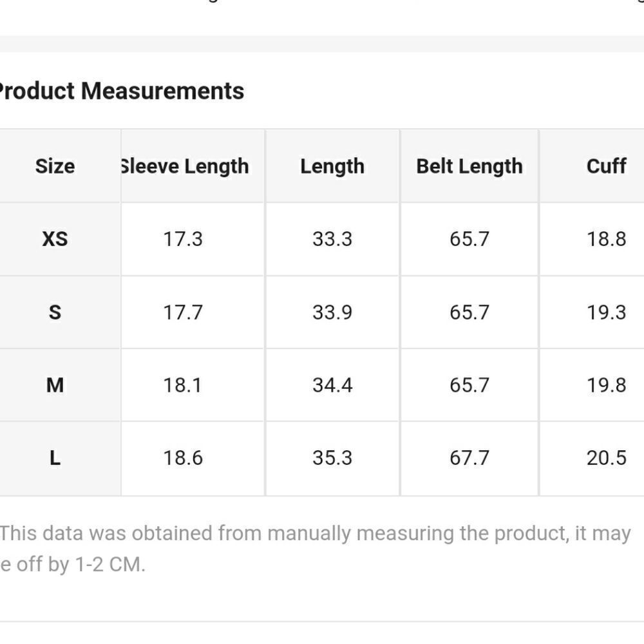Click the 20.5 cuff value
The height and width of the screenshot is (644, 644).
click(x=607, y=458)
